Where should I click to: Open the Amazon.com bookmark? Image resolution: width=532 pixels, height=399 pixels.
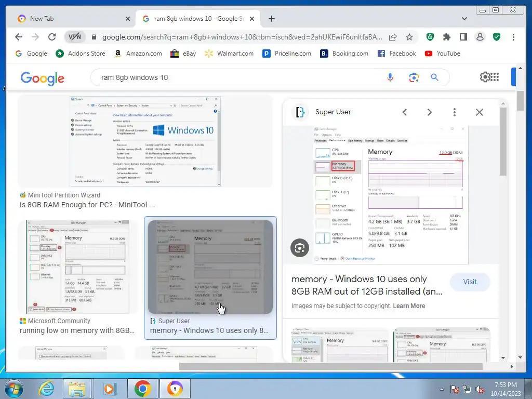click(x=138, y=54)
